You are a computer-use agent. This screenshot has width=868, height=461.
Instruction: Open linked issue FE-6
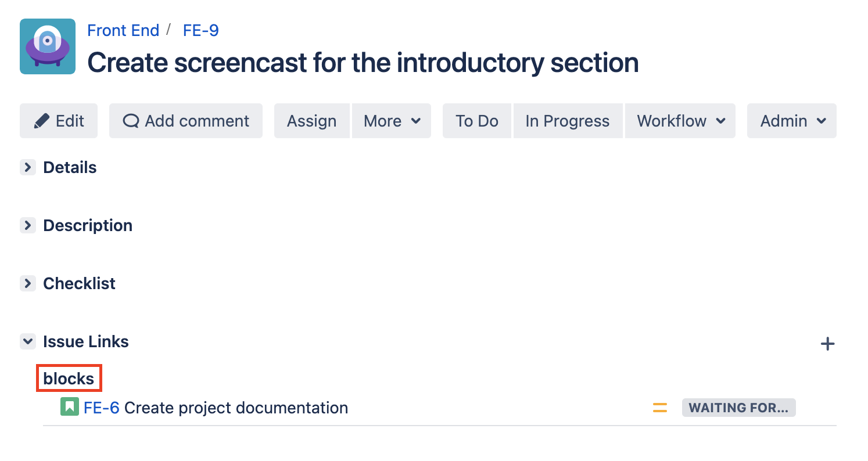pyautogui.click(x=101, y=408)
